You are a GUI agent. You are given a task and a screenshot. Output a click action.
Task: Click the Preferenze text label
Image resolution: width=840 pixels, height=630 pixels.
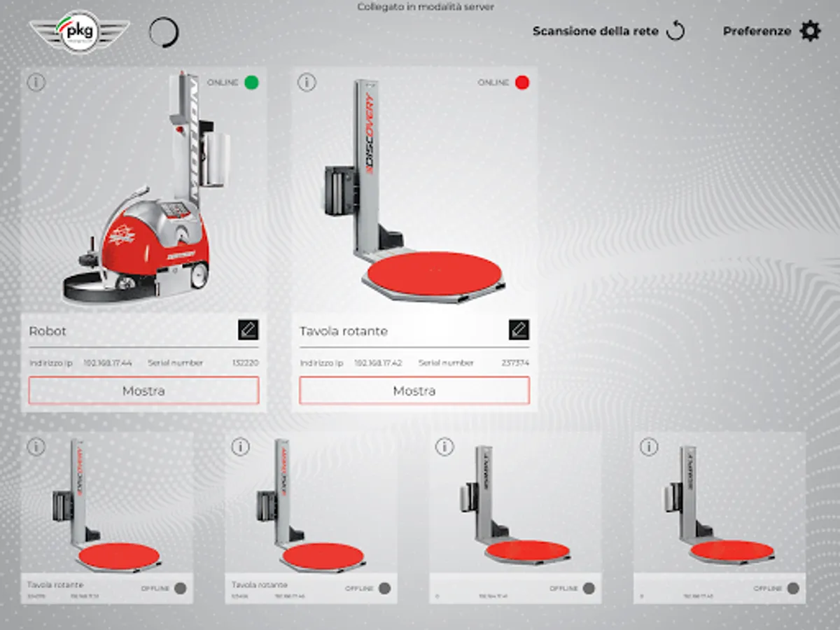(757, 31)
